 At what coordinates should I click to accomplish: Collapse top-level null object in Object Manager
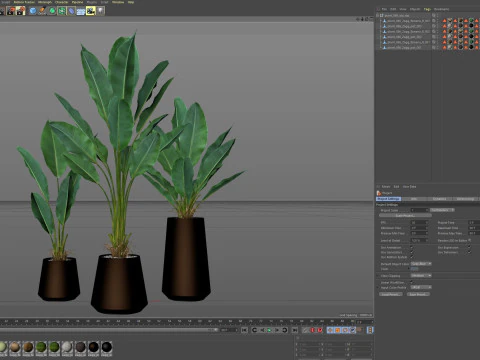coord(378,15)
